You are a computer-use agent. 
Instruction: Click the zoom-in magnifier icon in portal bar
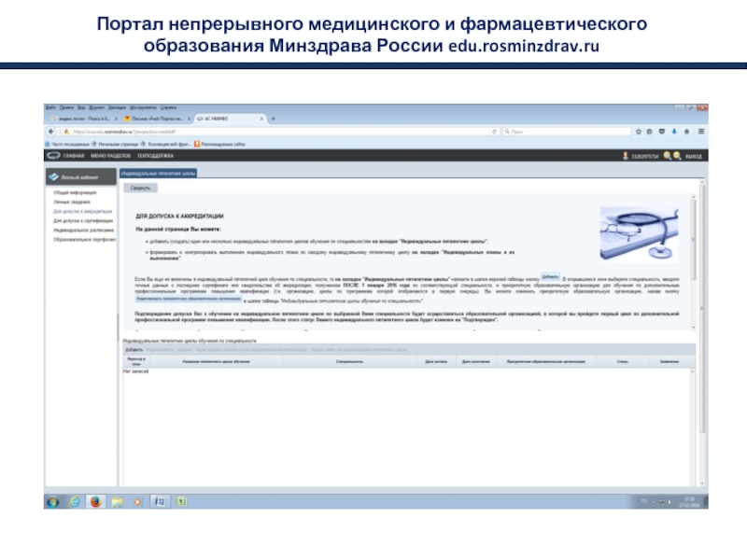point(667,156)
